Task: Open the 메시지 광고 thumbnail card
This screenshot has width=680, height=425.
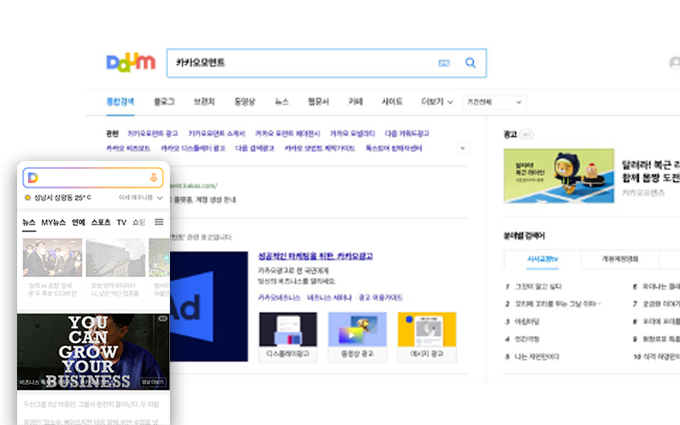Action: [x=427, y=337]
